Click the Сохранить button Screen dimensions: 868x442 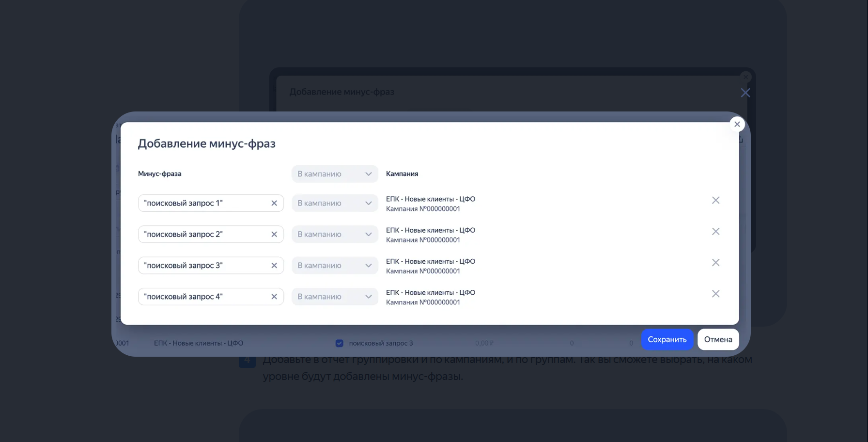pyautogui.click(x=667, y=339)
